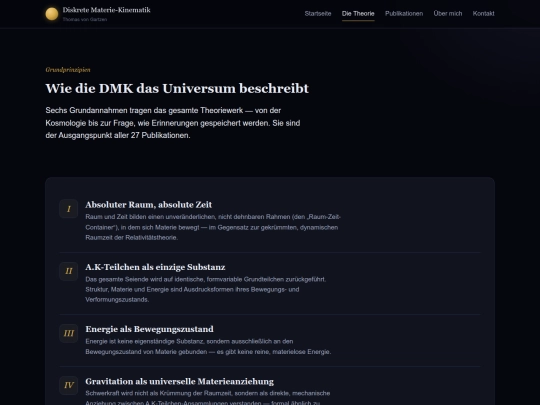Click the Roman numeral IV badge
This screenshot has height=405, width=540.
click(69, 385)
